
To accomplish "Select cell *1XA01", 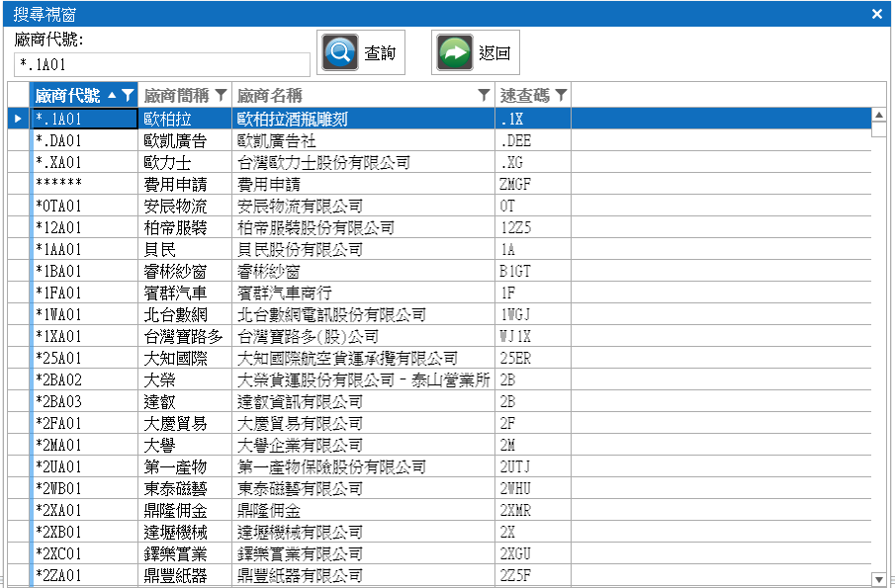I will [x=84, y=336].
